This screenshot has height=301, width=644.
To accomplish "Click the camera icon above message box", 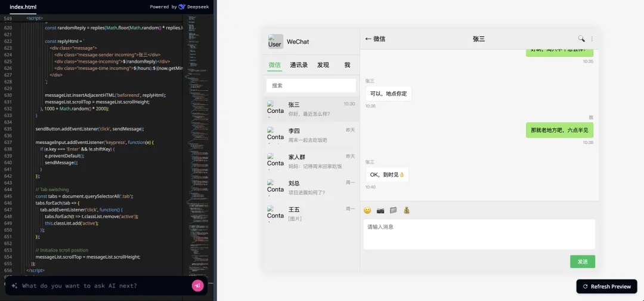I will click(380, 210).
